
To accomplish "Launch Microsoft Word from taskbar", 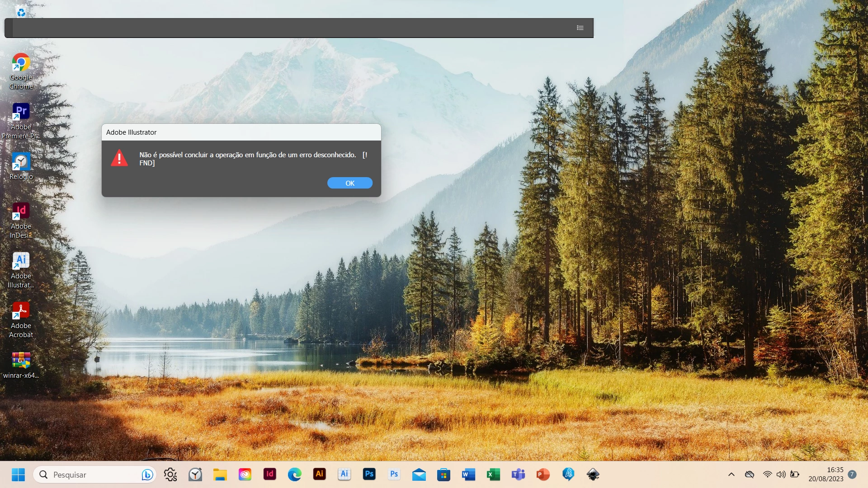I will pos(468,474).
